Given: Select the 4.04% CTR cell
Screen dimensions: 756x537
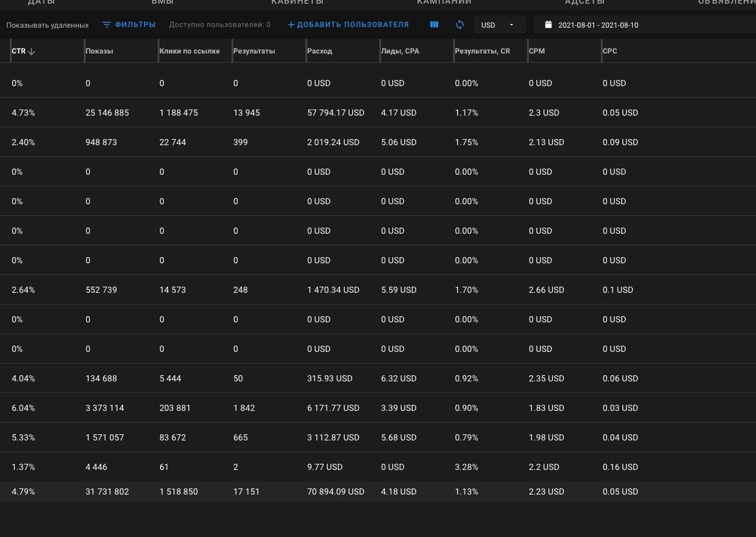Looking at the screenshot, I should [23, 378].
